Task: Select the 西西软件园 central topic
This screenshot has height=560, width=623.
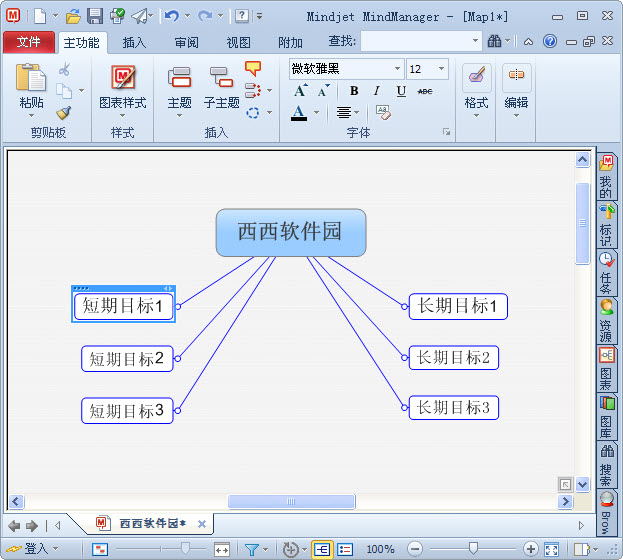Action: (x=291, y=233)
